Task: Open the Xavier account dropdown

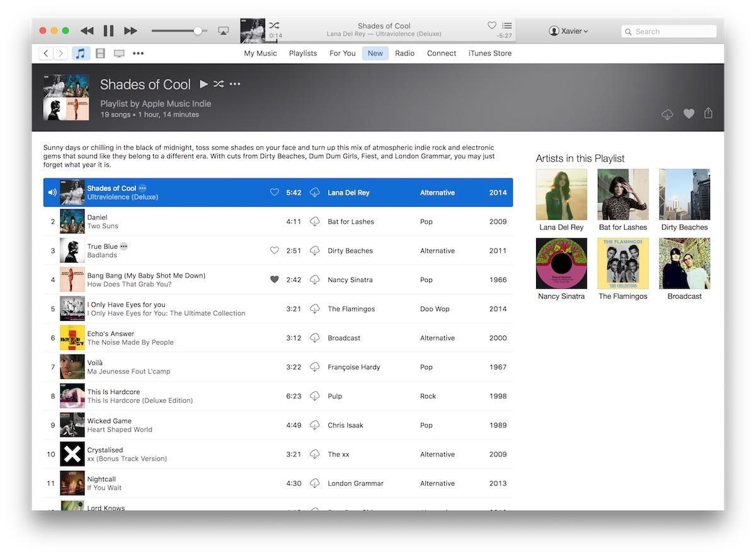Action: (x=568, y=30)
